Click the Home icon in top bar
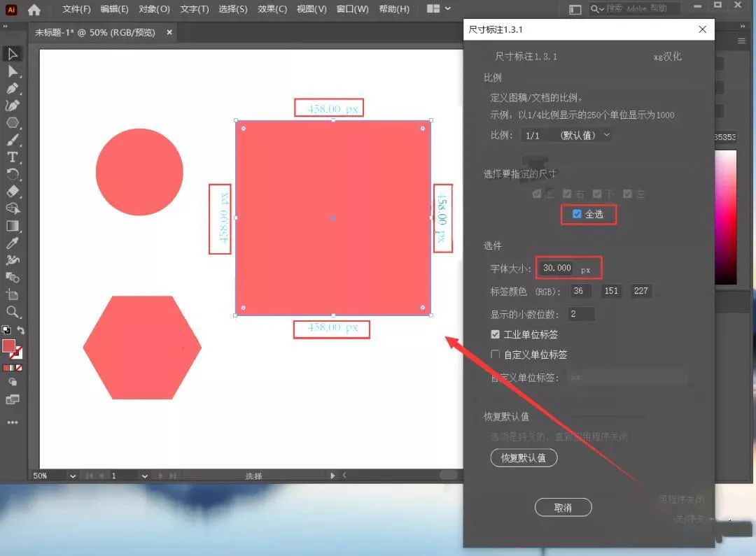 click(x=34, y=10)
